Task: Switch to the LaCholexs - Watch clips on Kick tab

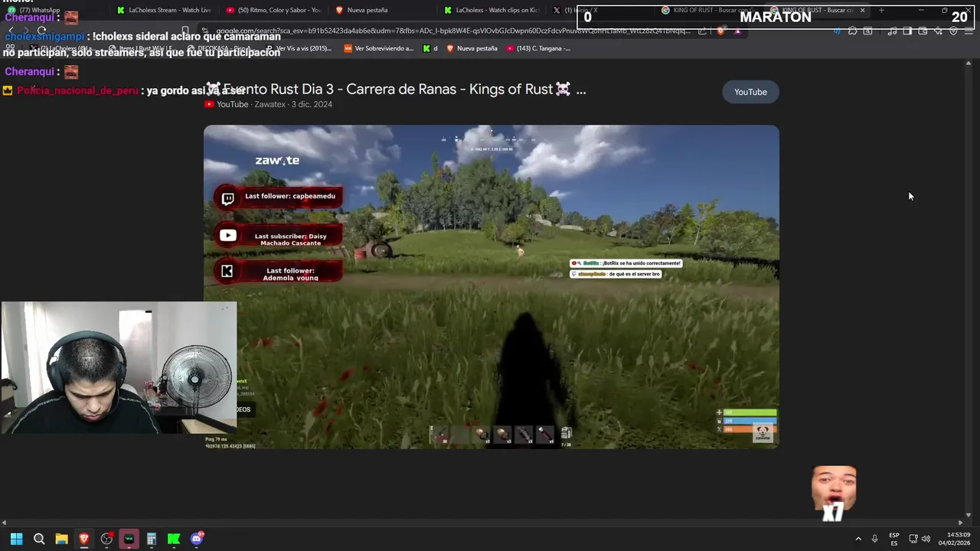Action: point(492,10)
